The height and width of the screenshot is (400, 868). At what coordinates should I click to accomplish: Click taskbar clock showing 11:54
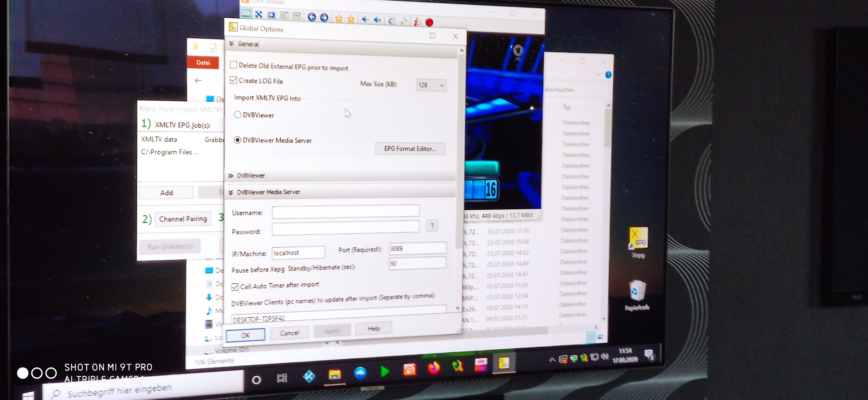tap(625, 355)
